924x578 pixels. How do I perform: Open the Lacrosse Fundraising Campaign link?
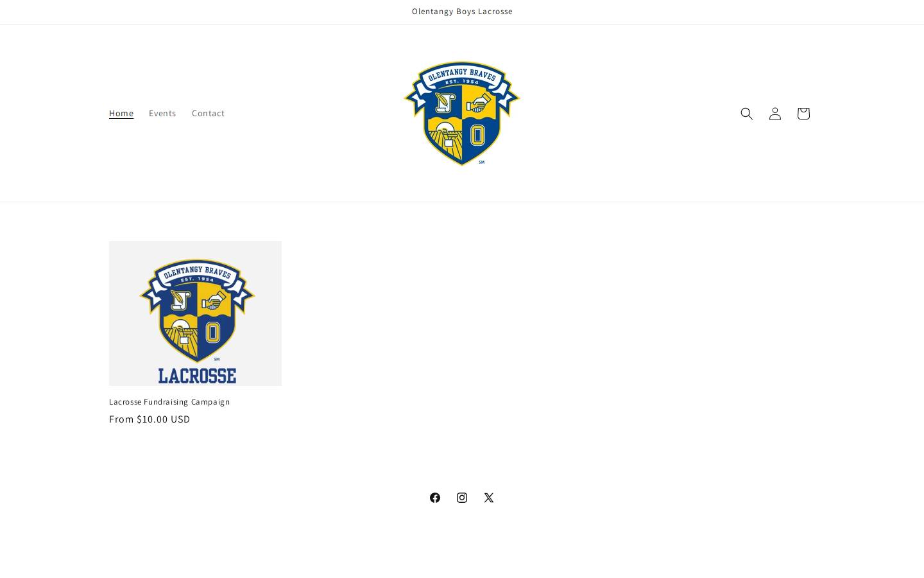click(169, 402)
